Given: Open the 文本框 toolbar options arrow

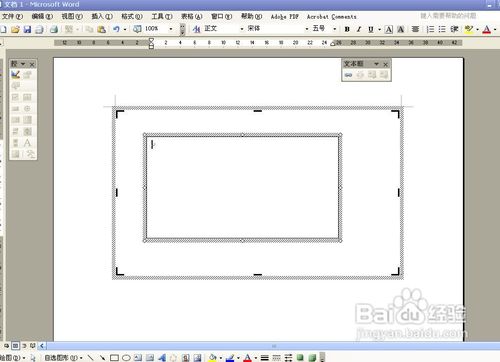Looking at the screenshot, I should point(376,64).
